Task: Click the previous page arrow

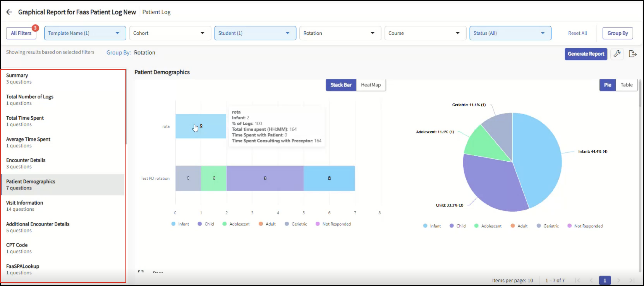Action: (x=591, y=280)
